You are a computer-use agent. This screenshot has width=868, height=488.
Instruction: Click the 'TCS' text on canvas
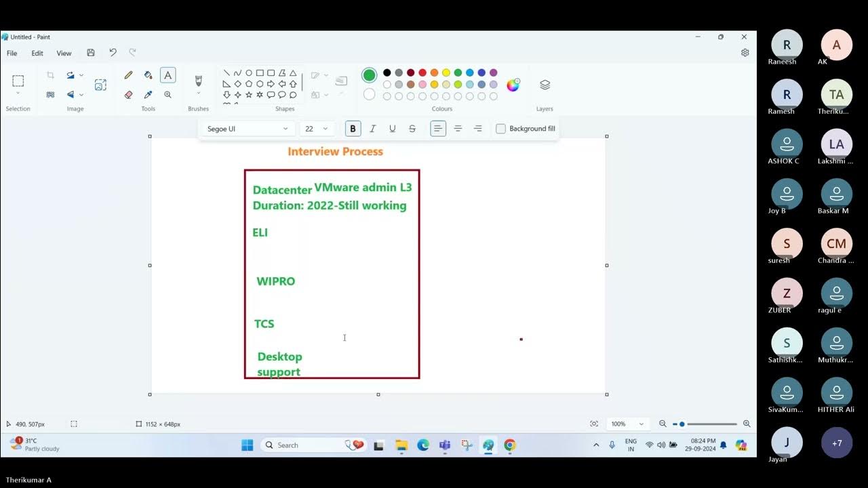tap(264, 324)
